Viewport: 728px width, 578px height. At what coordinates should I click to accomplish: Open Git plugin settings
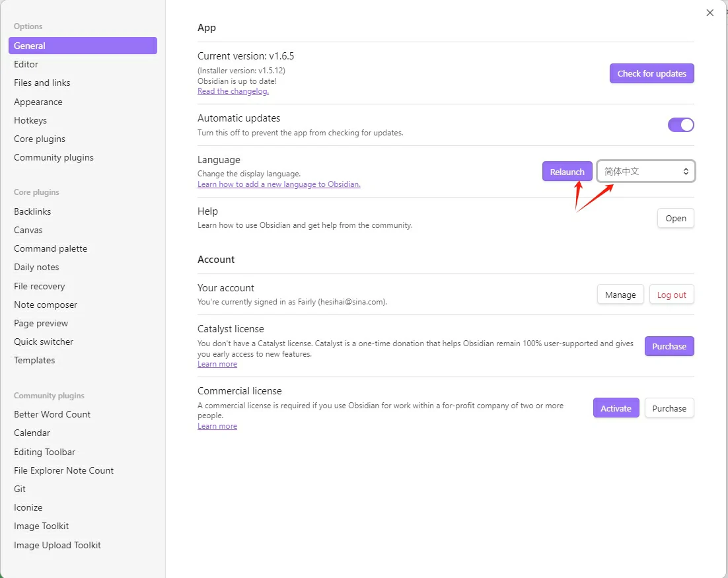tap(20, 489)
